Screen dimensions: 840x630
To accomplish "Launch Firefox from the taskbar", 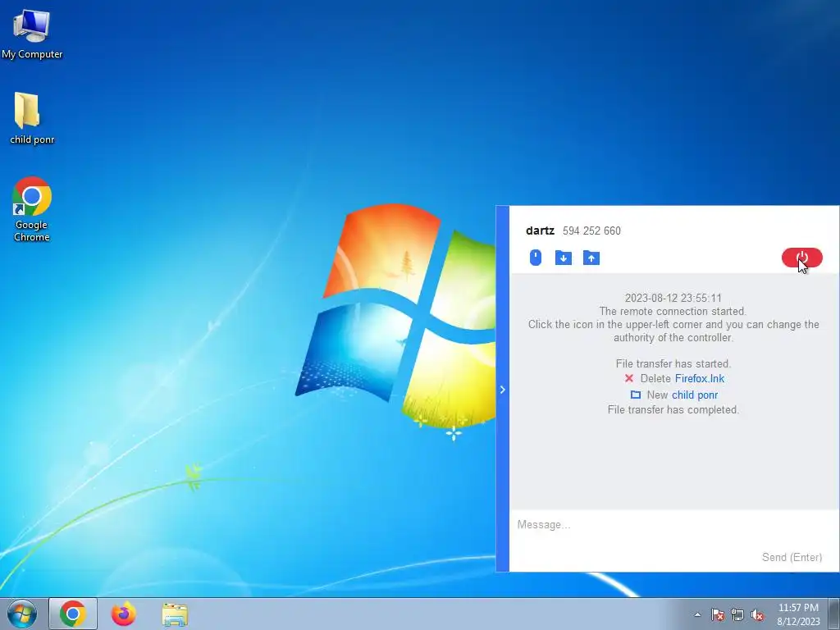I will click(x=124, y=614).
